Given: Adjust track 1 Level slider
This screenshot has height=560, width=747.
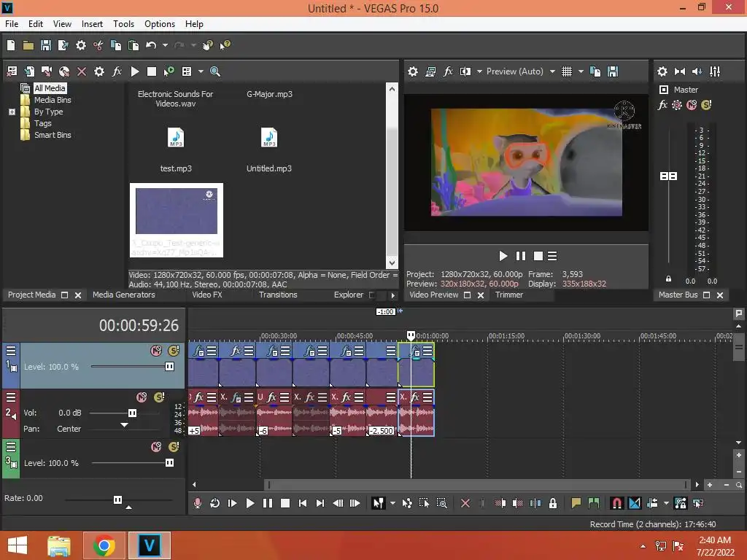Looking at the screenshot, I should pos(169,367).
